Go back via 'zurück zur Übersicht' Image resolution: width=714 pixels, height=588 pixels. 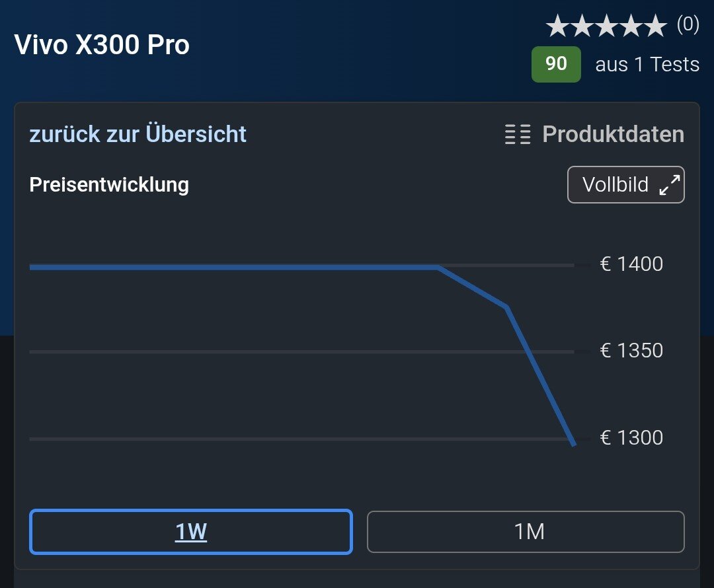tap(138, 134)
